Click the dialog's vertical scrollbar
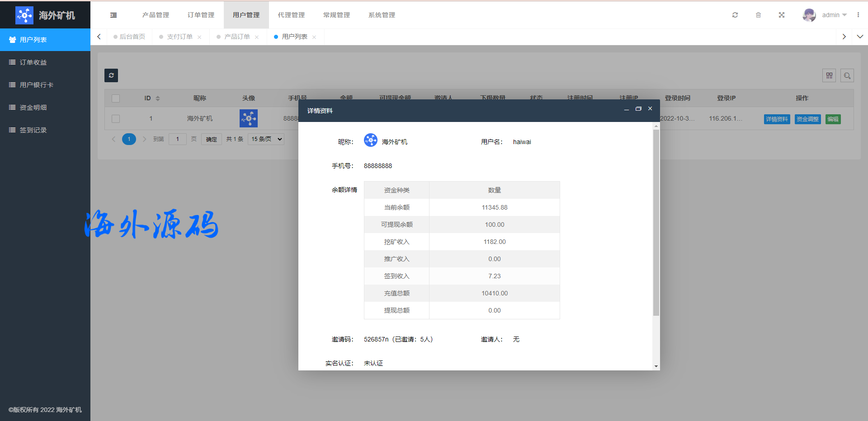 click(x=656, y=221)
